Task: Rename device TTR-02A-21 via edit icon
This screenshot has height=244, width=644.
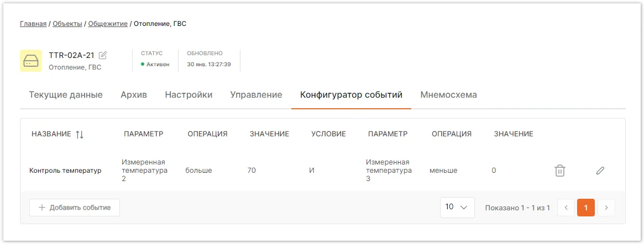Action: 103,55
